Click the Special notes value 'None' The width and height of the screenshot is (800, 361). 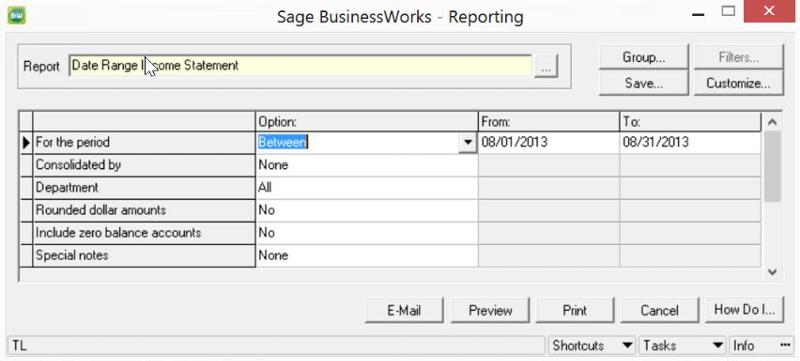click(x=367, y=255)
